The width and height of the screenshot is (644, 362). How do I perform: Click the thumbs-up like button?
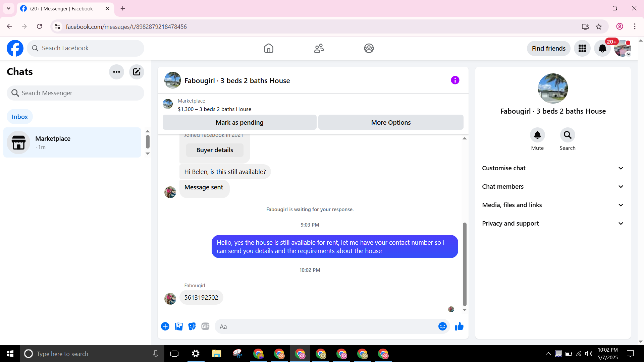[x=459, y=326]
